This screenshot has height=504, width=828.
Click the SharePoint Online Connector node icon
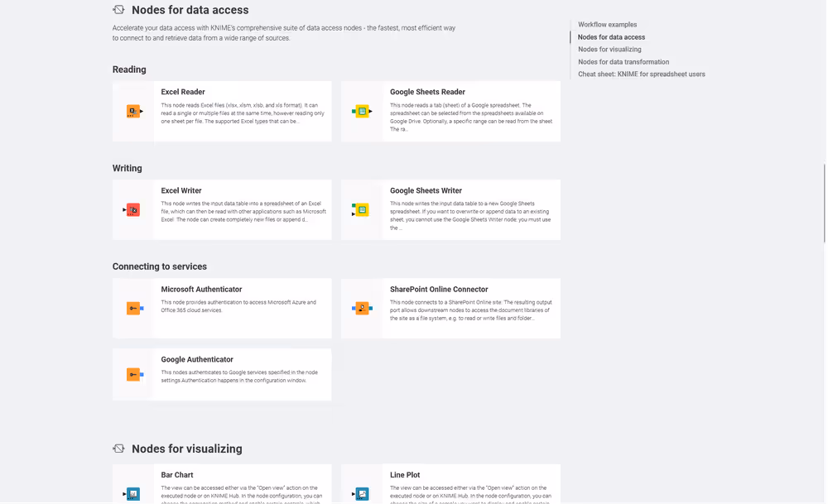362,309
